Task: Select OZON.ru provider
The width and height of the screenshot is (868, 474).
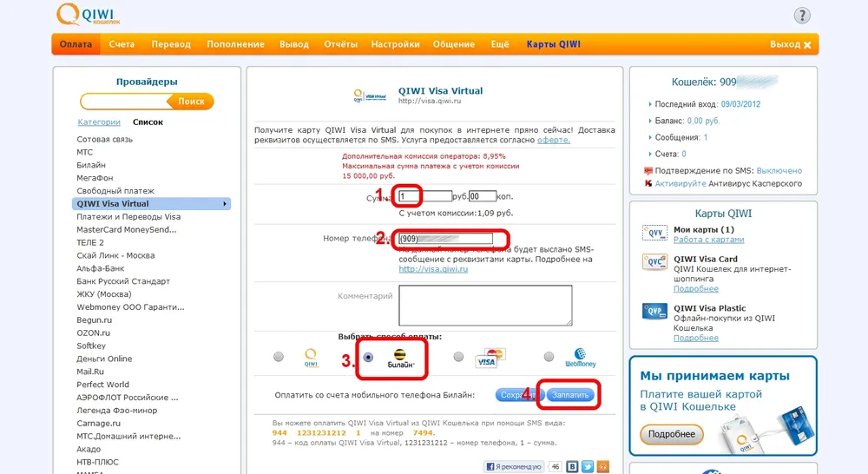Action: pyautogui.click(x=93, y=332)
